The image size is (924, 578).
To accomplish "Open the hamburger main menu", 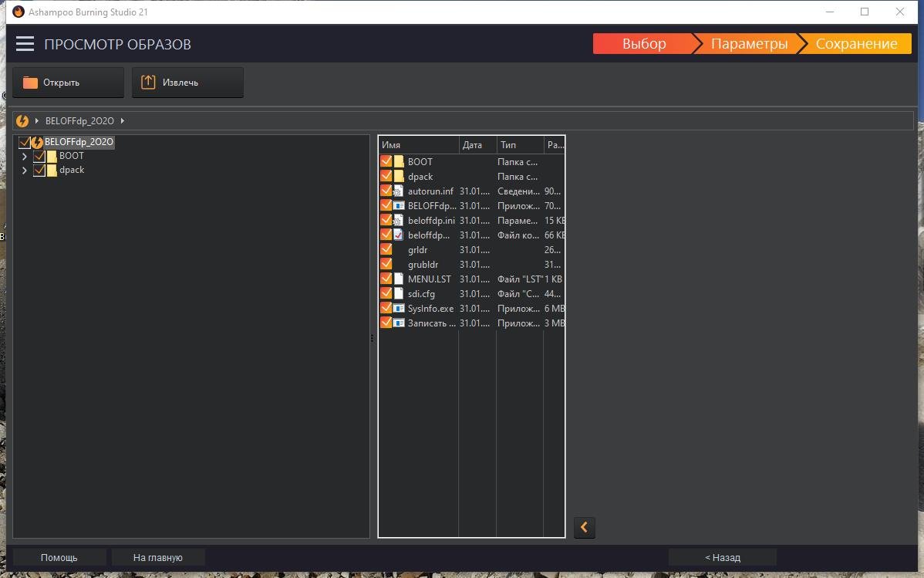I will pyautogui.click(x=25, y=44).
